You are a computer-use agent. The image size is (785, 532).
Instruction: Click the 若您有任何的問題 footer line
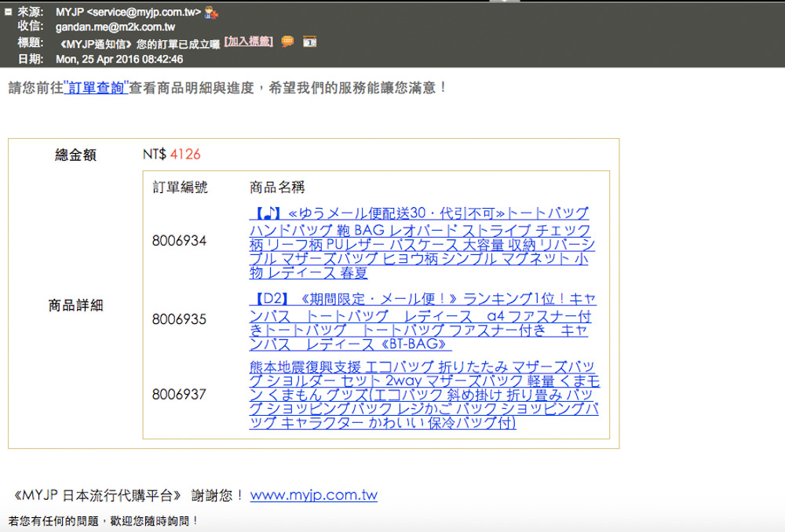point(104,521)
